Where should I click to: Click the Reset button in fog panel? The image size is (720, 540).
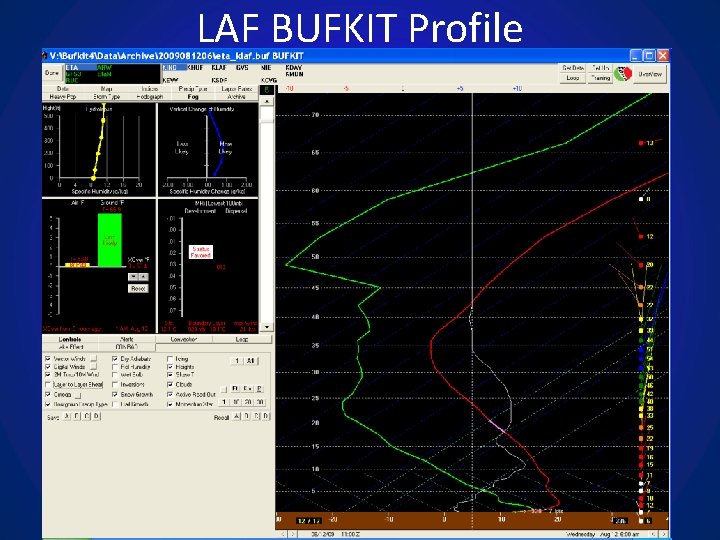[x=138, y=288]
